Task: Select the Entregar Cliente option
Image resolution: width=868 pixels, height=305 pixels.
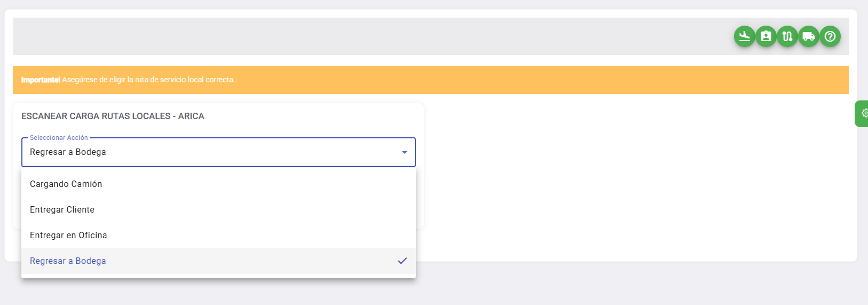Action: coord(62,209)
